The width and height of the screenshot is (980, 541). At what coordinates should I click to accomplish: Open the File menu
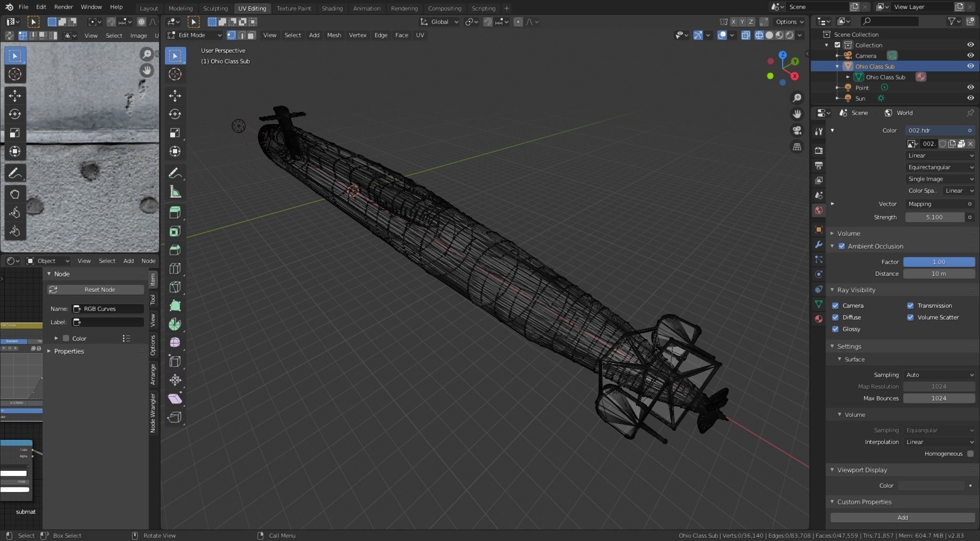[23, 7]
